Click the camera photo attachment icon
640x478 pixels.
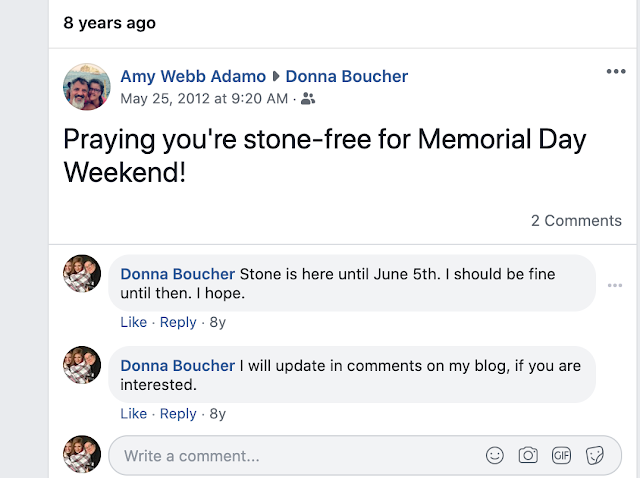(528, 455)
